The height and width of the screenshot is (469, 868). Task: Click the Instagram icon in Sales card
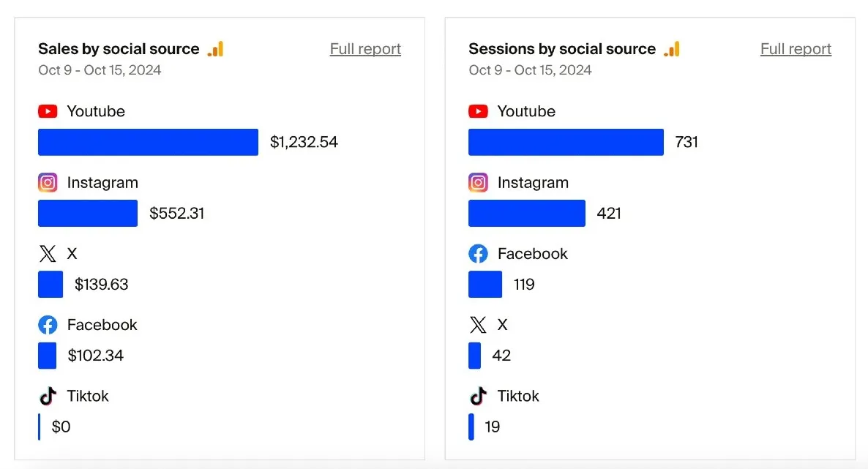(x=48, y=183)
